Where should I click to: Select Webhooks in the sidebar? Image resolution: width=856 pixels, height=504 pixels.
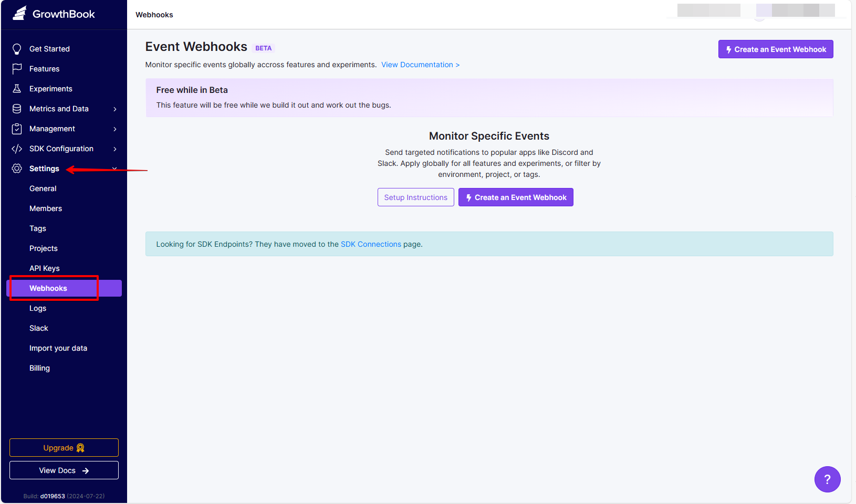[x=48, y=288]
